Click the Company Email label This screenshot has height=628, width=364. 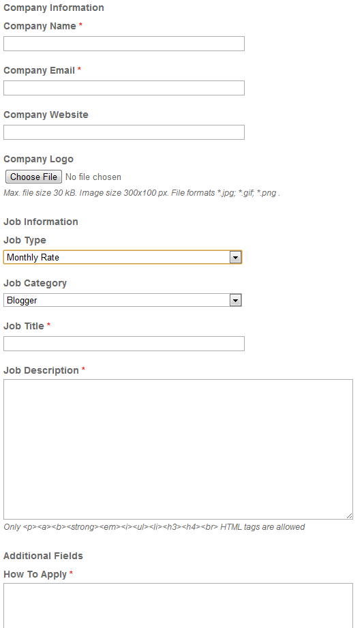pyautogui.click(x=40, y=70)
